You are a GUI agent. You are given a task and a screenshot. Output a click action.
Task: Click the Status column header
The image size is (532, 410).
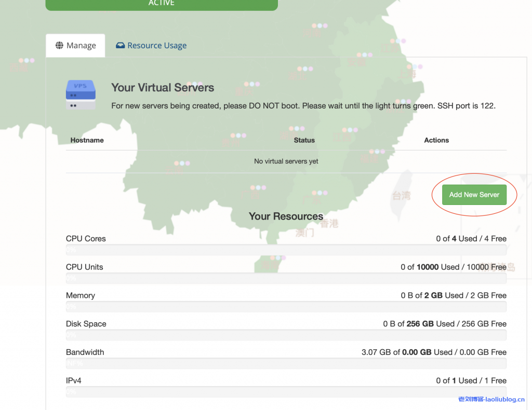304,140
